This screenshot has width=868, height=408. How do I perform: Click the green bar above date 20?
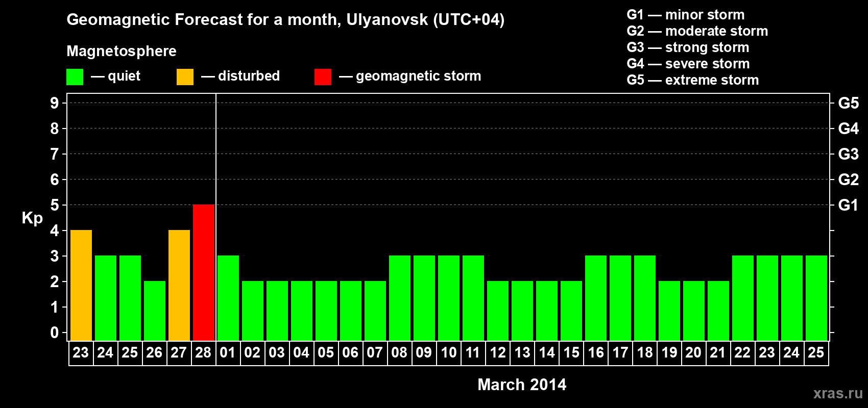point(694,311)
